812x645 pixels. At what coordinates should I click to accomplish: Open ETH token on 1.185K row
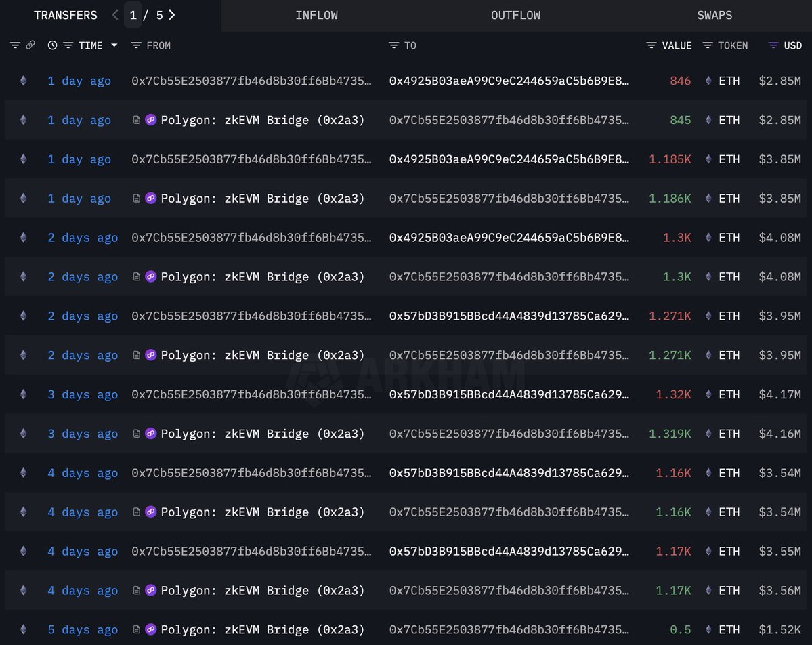click(x=729, y=159)
